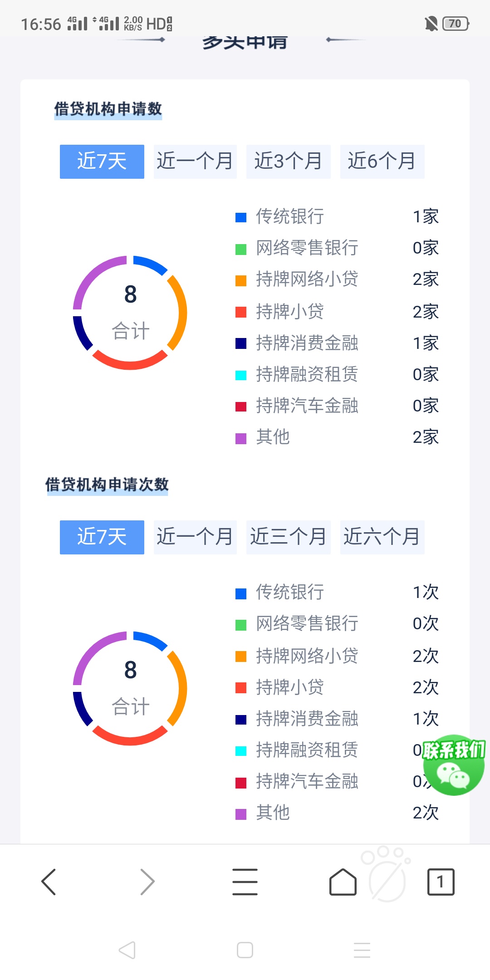Tap the blue 传统银行 legend swatch in first chart

coord(241,217)
